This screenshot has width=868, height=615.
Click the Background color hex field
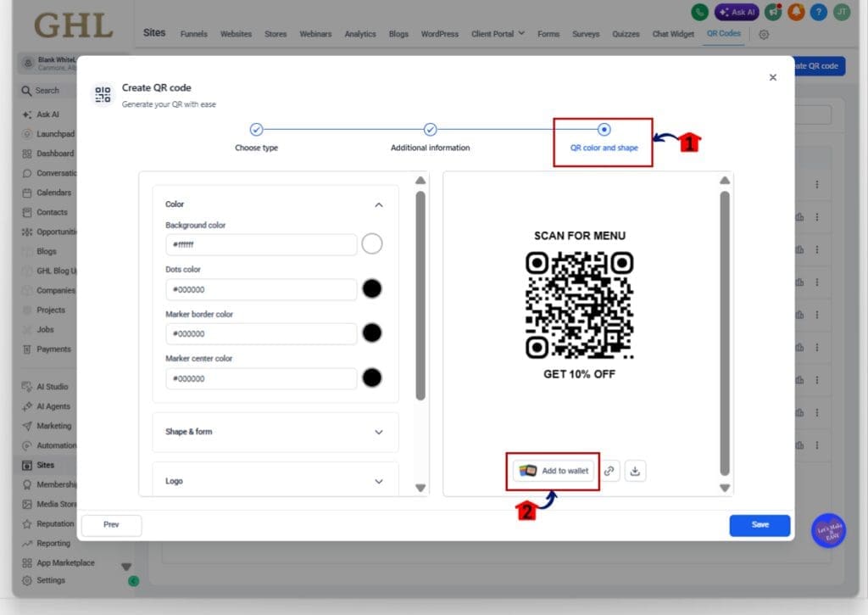point(261,244)
